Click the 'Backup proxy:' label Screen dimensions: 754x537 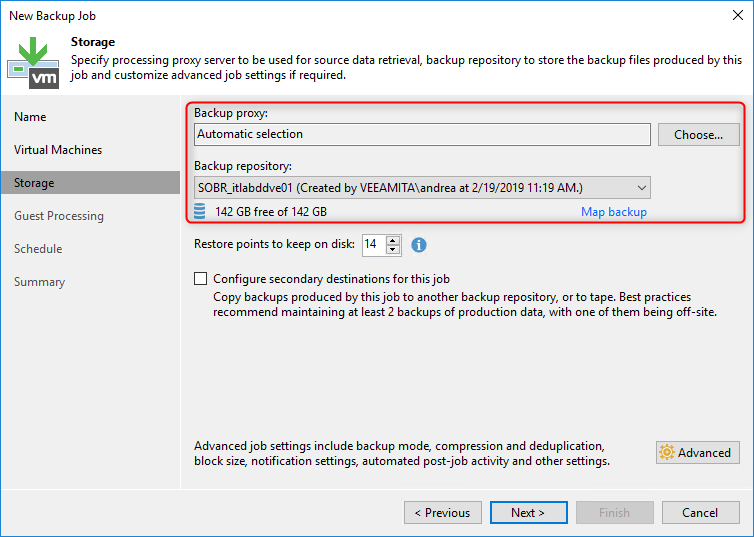point(231,113)
